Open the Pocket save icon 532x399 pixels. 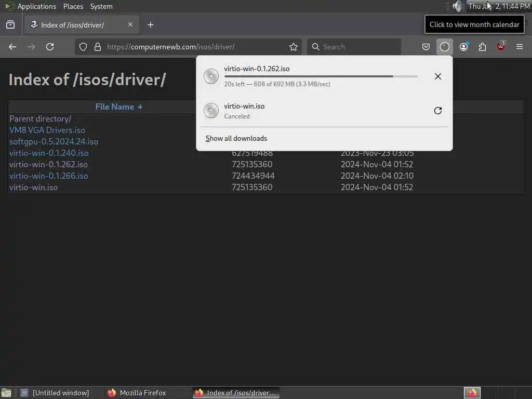pyautogui.click(x=426, y=47)
